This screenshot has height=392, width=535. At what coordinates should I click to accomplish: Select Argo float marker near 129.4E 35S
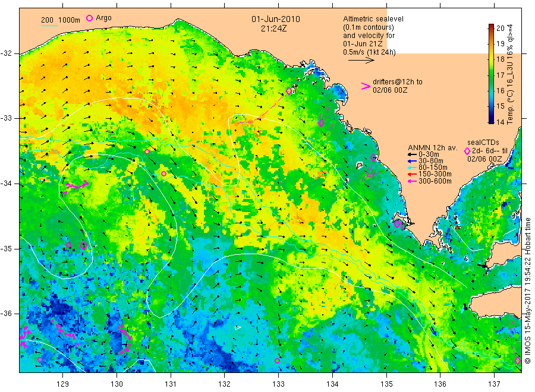click(83, 245)
